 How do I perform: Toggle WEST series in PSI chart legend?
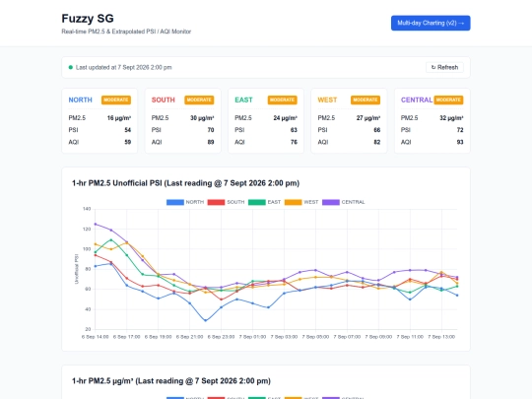click(301, 202)
